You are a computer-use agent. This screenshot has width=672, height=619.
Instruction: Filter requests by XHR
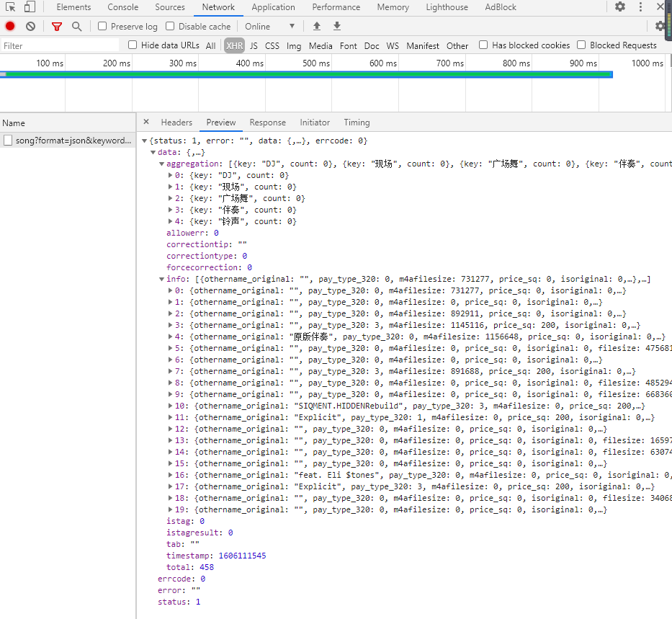click(234, 46)
